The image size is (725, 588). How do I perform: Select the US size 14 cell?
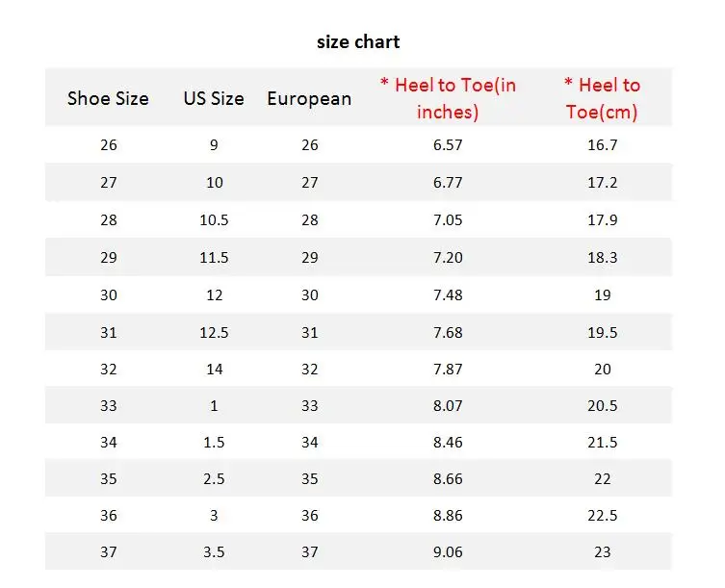tap(214, 370)
